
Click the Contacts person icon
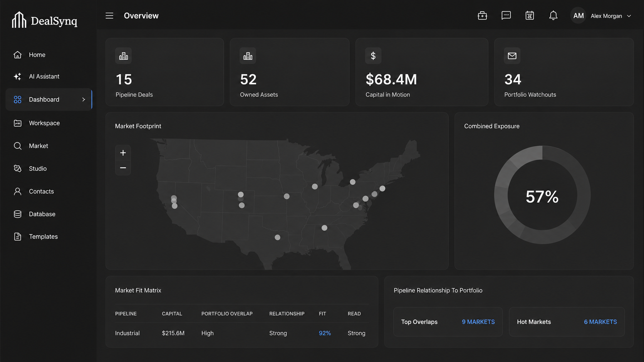pyautogui.click(x=17, y=191)
